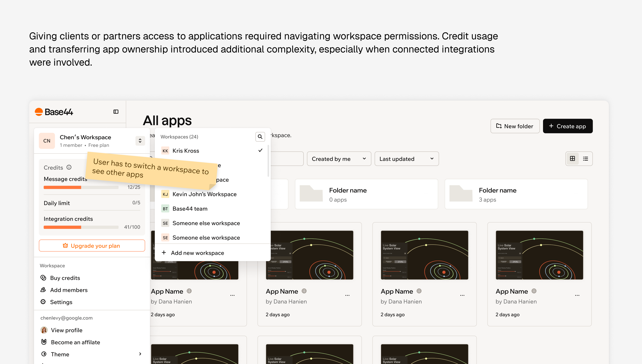The height and width of the screenshot is (364, 642).
Task: Click the Theme icon
Action: (44, 354)
